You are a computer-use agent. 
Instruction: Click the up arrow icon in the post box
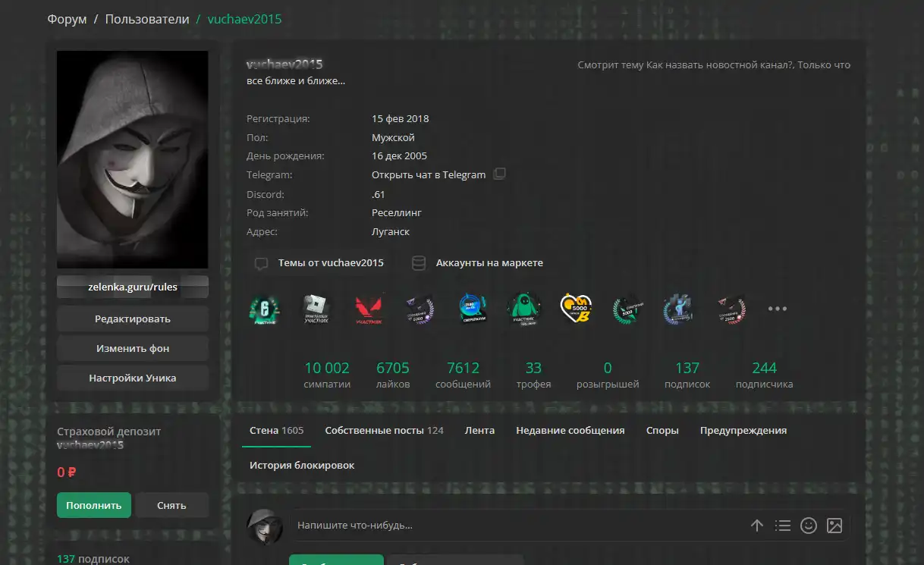pyautogui.click(x=757, y=526)
